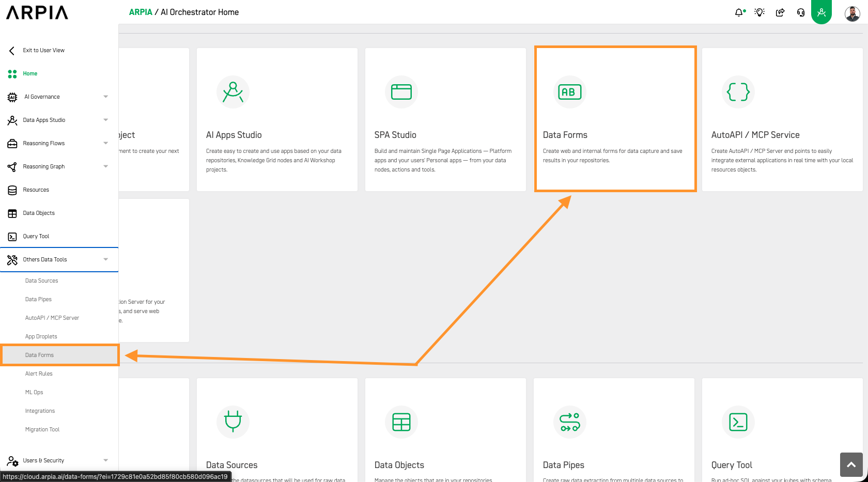
Task: Open the Data Sources card title
Action: (232, 465)
